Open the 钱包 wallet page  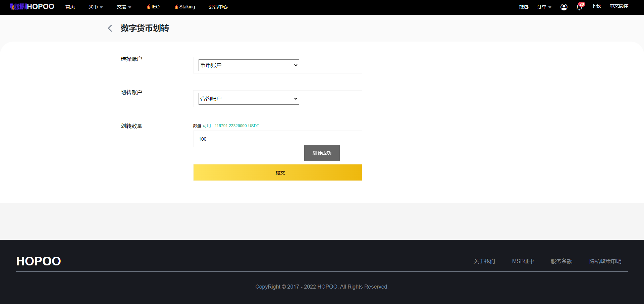(523, 7)
